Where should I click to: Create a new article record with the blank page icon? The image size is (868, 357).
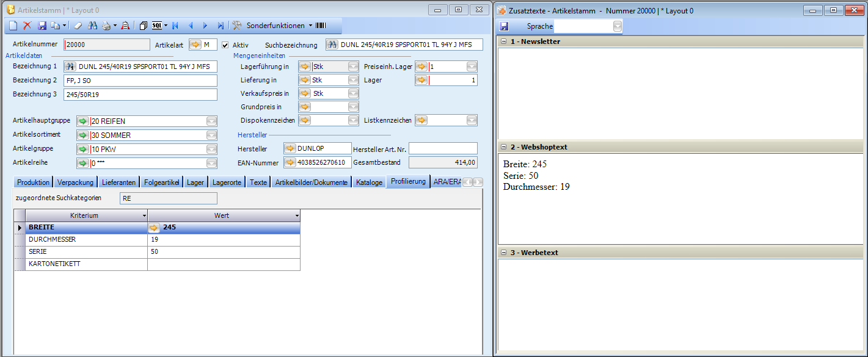[13, 26]
